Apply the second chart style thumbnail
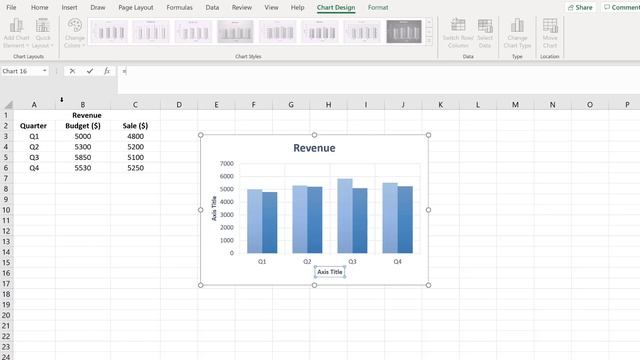 point(151,31)
